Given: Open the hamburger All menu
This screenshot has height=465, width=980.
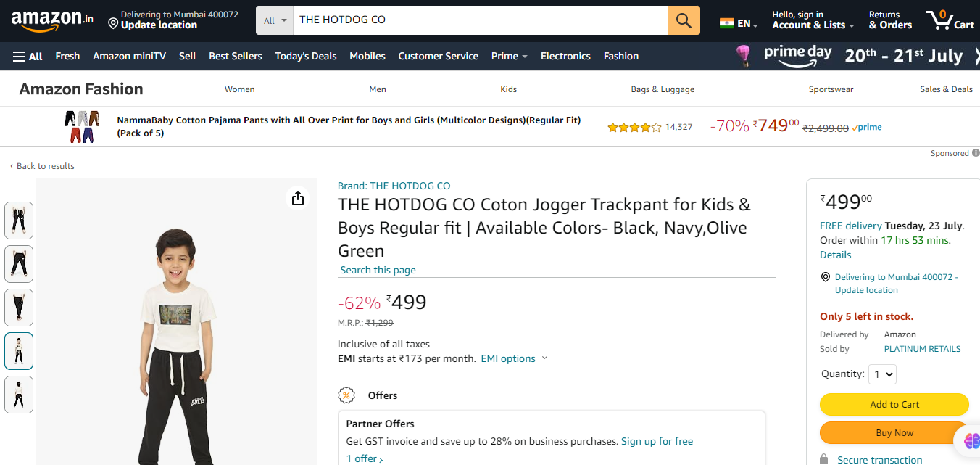Looking at the screenshot, I should (x=28, y=56).
